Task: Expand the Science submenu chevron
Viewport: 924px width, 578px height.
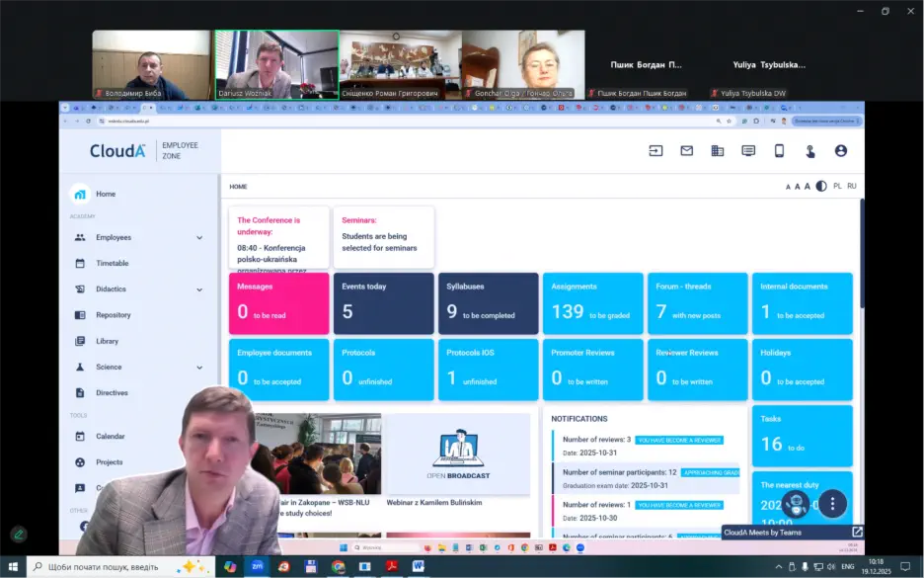Action: [x=199, y=368]
